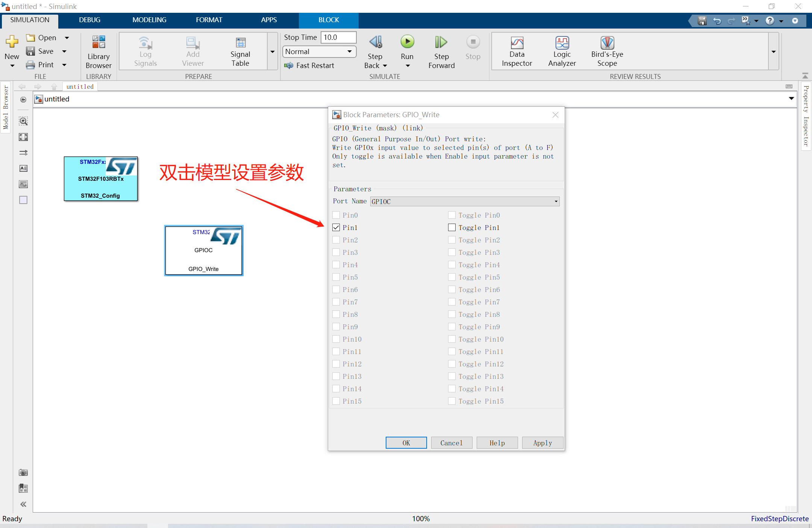Image resolution: width=812 pixels, height=528 pixels.
Task: Check the Pin0 checkbox
Action: tap(336, 215)
